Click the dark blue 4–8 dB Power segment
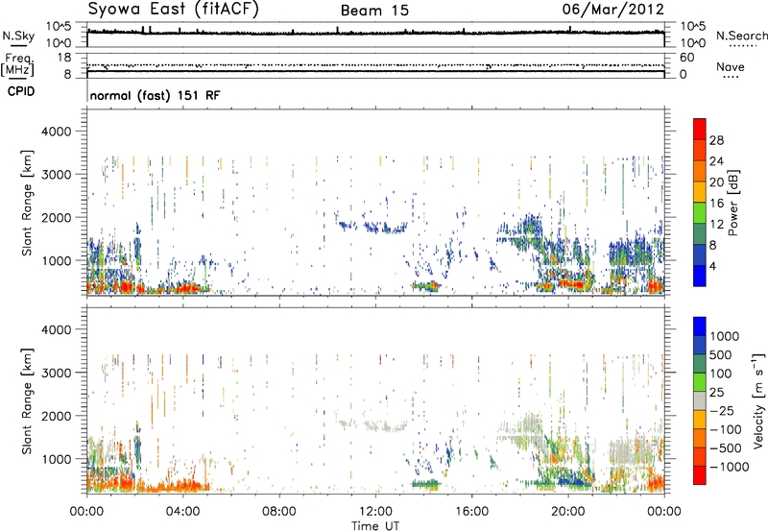 (x=700, y=255)
